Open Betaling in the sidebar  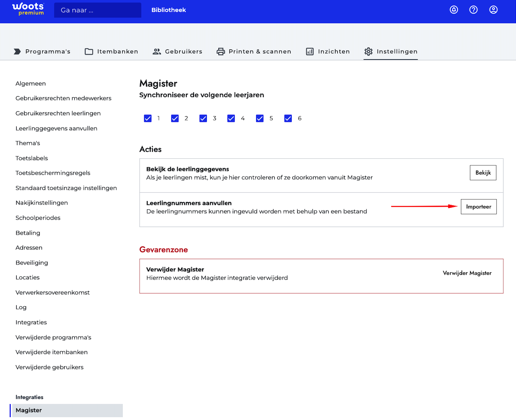tap(28, 233)
